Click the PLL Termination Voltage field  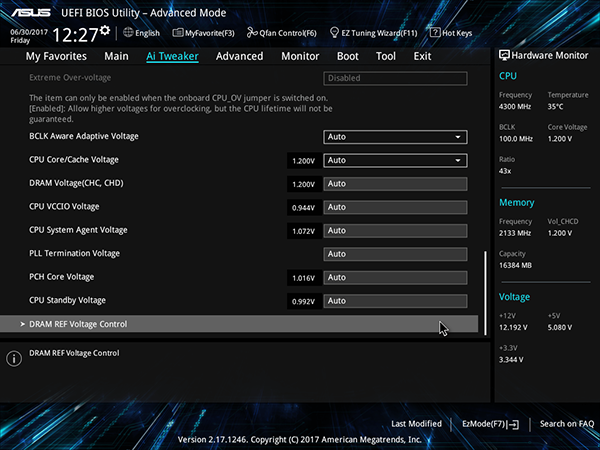pyautogui.click(x=395, y=254)
